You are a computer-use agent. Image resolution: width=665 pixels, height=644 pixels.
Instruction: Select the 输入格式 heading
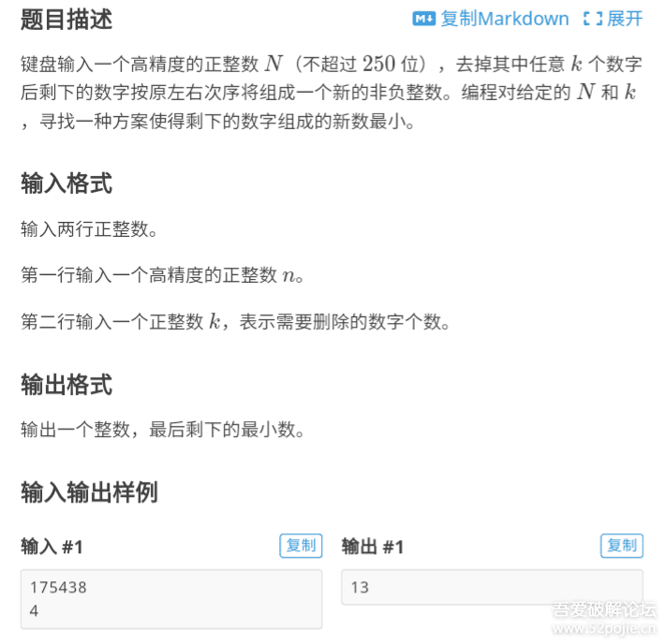click(x=66, y=183)
